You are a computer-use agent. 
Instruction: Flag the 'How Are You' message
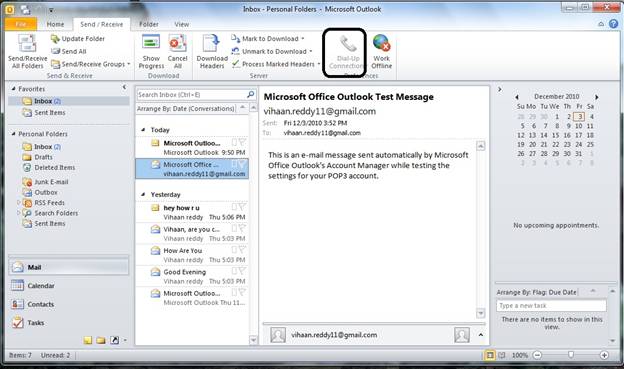(242, 250)
